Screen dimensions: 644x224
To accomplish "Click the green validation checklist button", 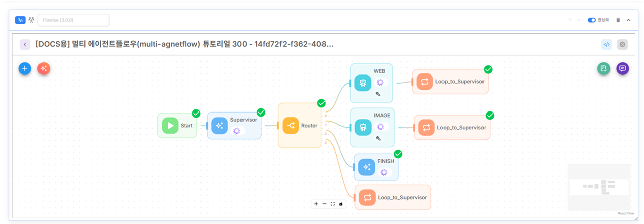I will 603,68.
